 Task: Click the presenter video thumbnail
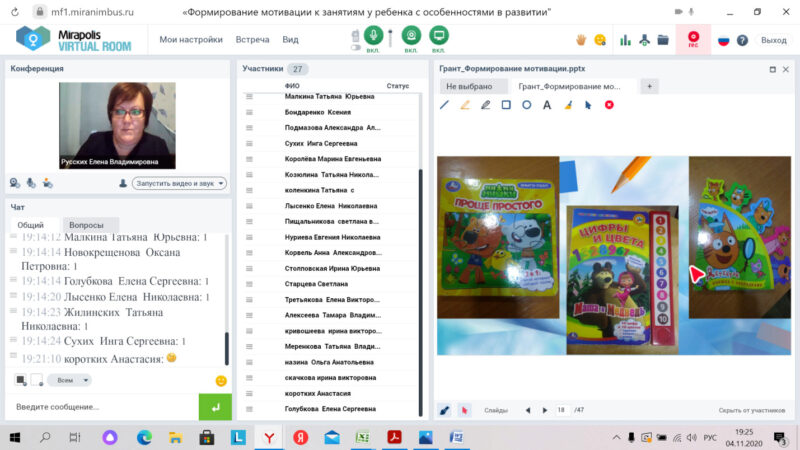(x=117, y=126)
